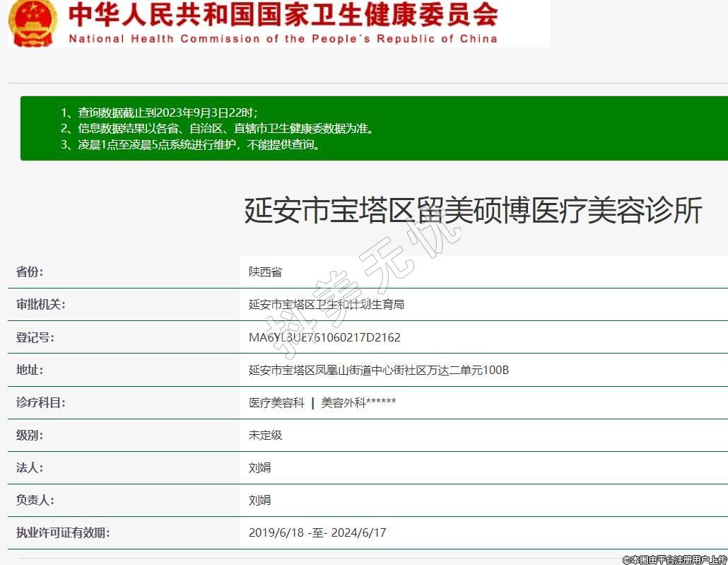Click the national emblem logo
728x565 pixels.
click(x=33, y=23)
